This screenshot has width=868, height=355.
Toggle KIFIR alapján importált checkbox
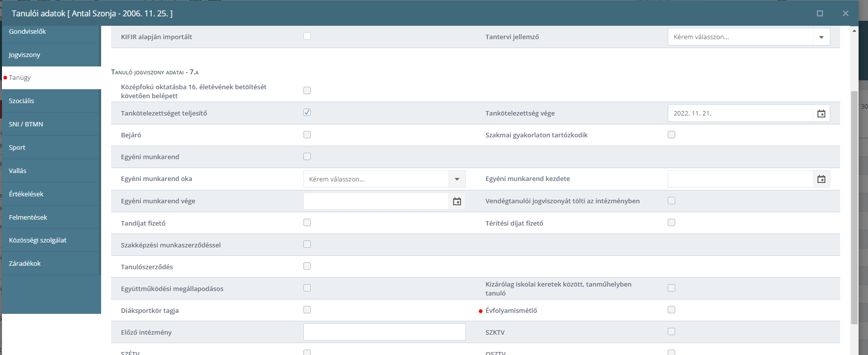tap(307, 36)
